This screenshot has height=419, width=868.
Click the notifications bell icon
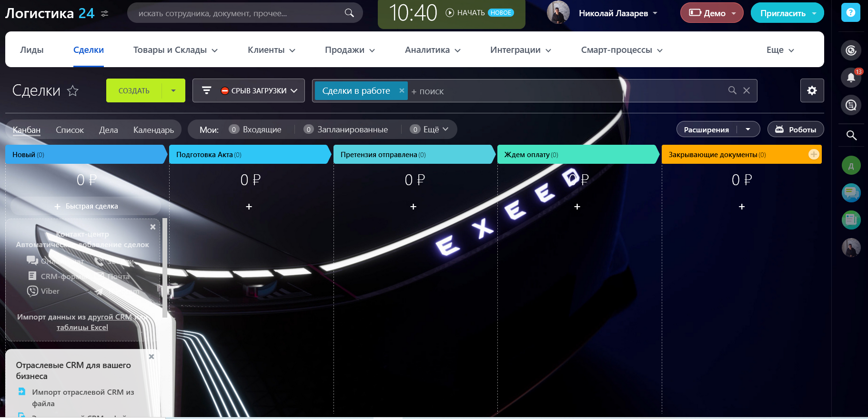[x=851, y=78]
